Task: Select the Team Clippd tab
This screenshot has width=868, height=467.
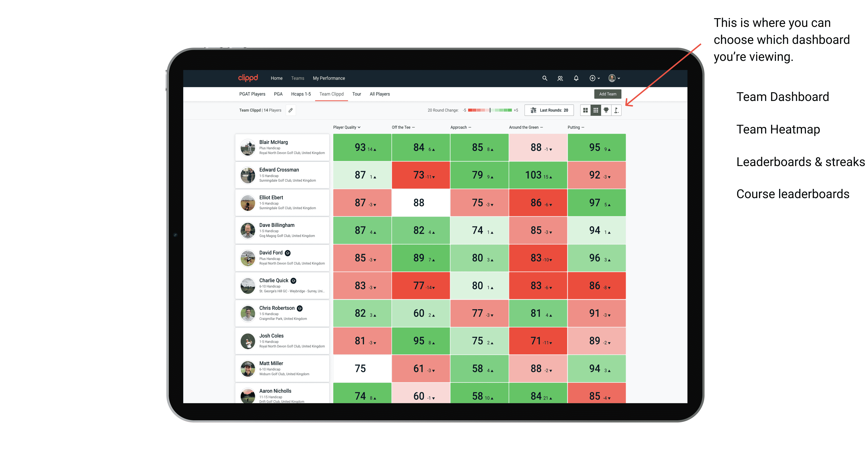Action: point(331,94)
